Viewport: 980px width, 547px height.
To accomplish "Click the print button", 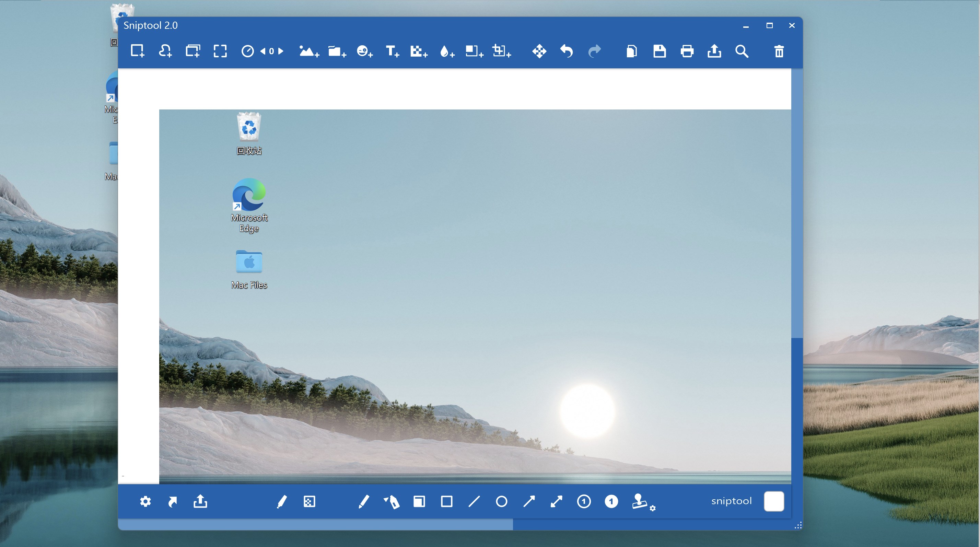I will [x=687, y=51].
